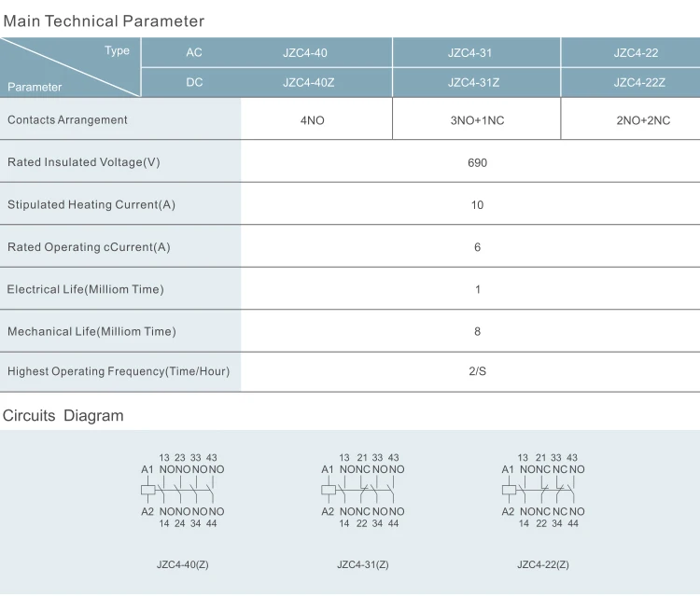Screen dimensions: 700x597
Task: Click the JZC4-22(Z) circuit diagram
Action: coord(543,491)
